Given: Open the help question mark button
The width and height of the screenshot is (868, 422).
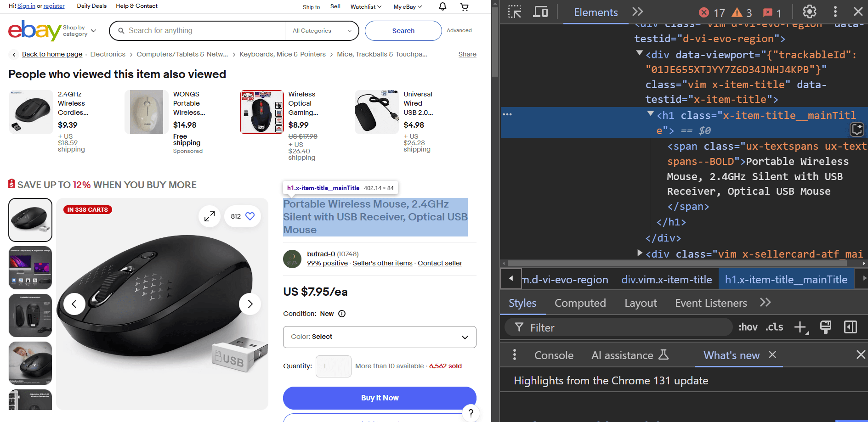Looking at the screenshot, I should (x=471, y=413).
